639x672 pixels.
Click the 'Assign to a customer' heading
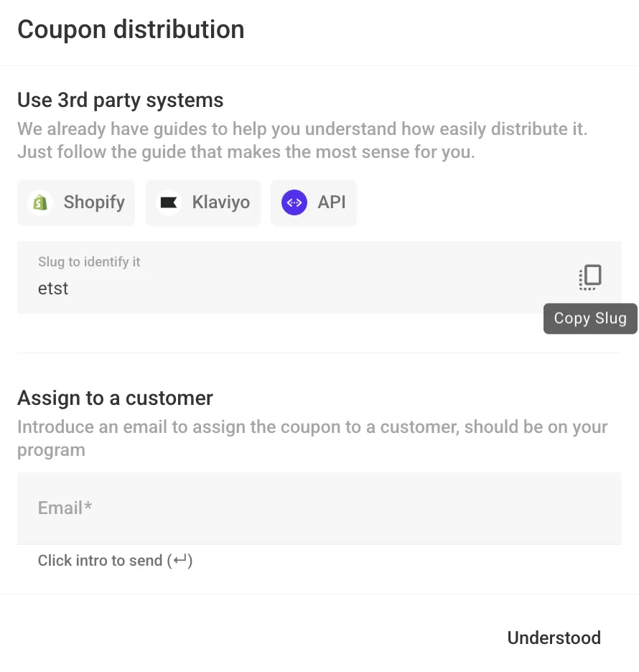pyautogui.click(x=115, y=398)
